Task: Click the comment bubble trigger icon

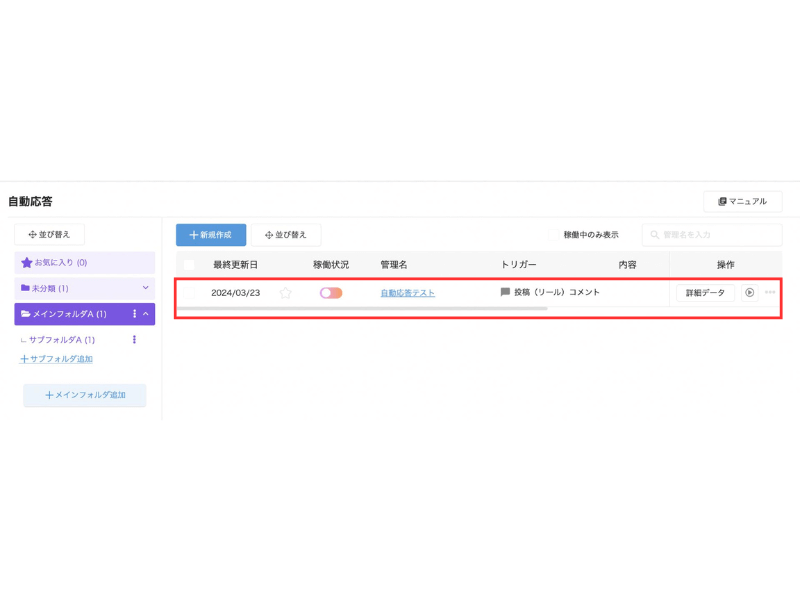Action: [505, 292]
